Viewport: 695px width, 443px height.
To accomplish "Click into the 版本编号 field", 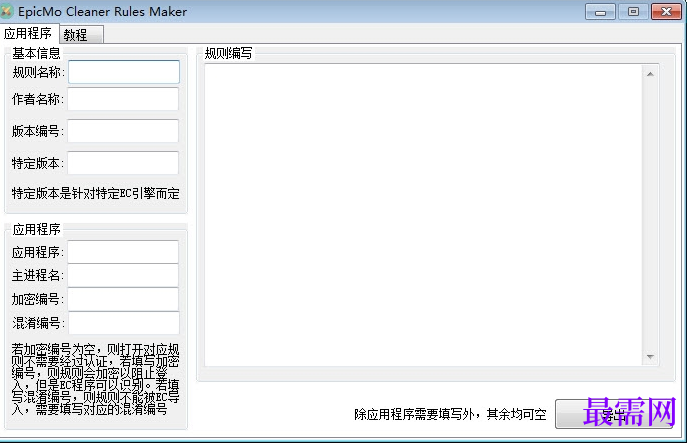I will 123,131.
